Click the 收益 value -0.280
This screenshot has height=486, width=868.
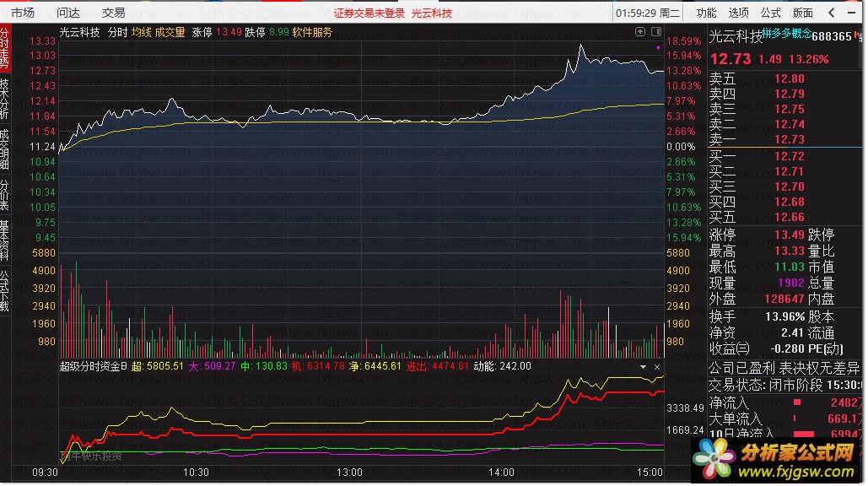[x=788, y=349]
